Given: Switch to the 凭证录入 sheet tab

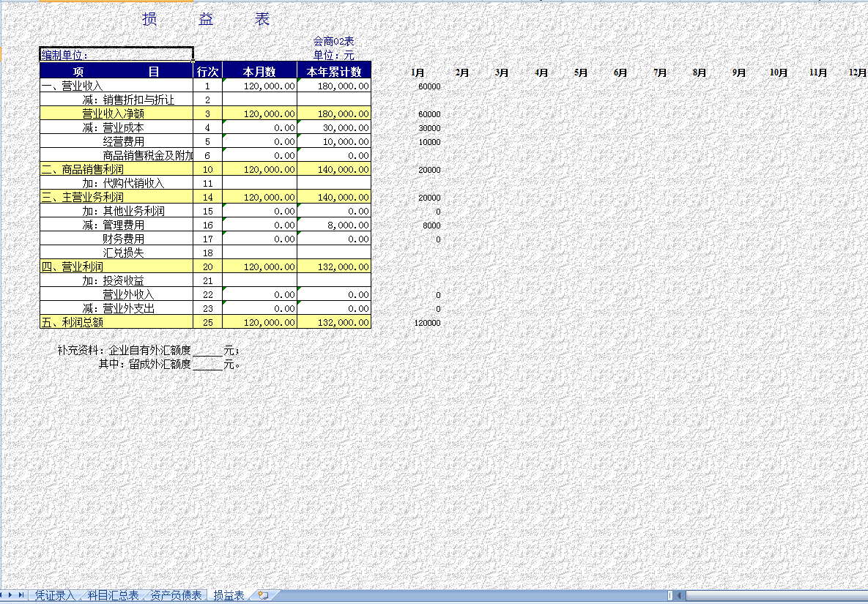Looking at the screenshot, I should [54, 595].
